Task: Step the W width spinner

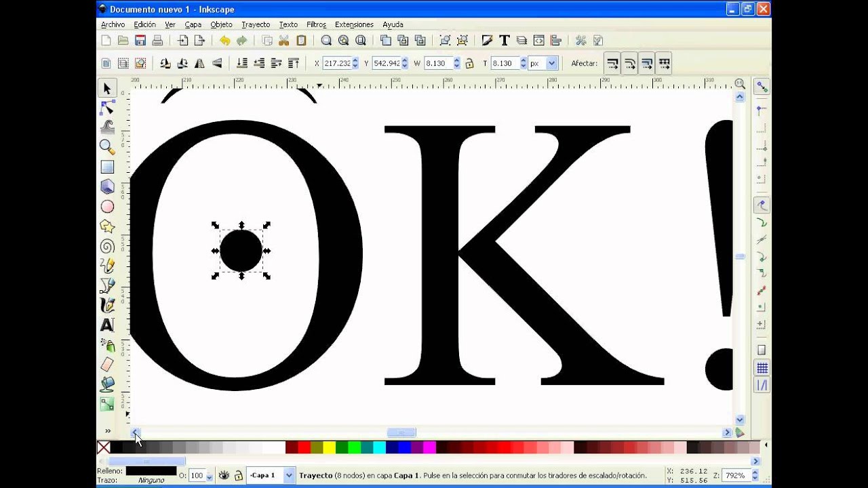Action: click(456, 63)
